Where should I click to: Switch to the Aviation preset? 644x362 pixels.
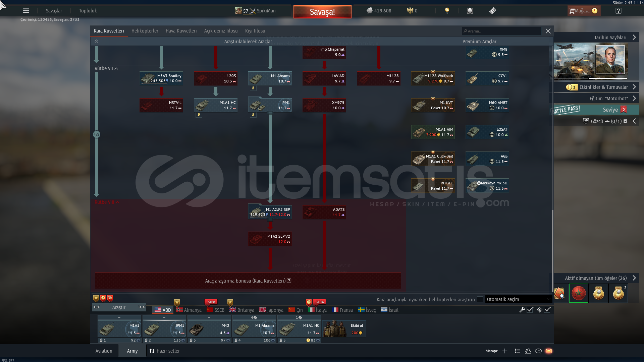(104, 351)
